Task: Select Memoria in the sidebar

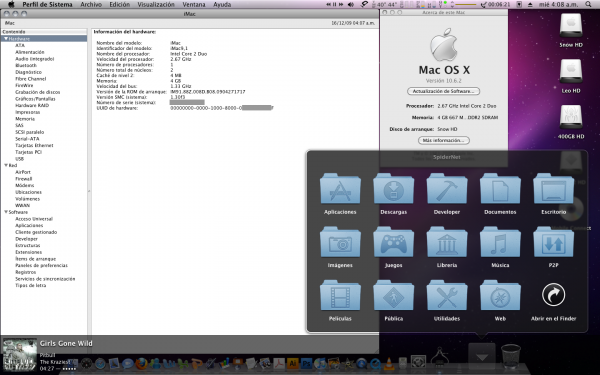Action: pyautogui.click(x=25, y=119)
